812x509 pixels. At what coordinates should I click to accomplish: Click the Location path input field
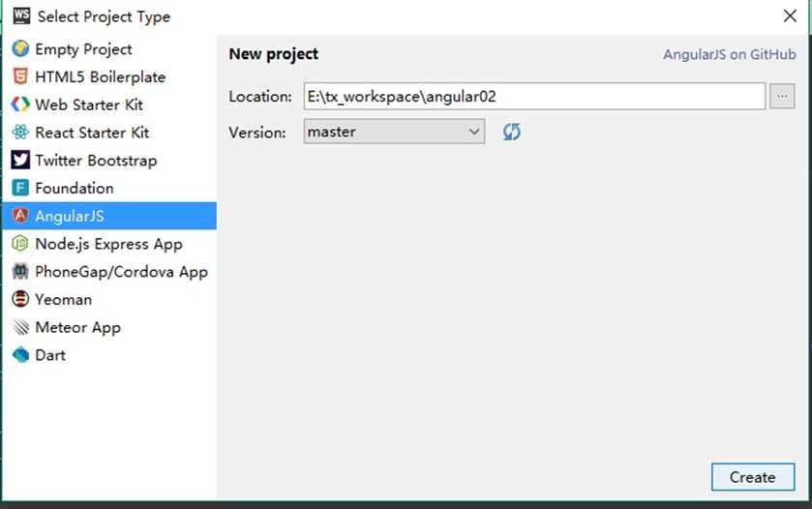[x=534, y=97]
